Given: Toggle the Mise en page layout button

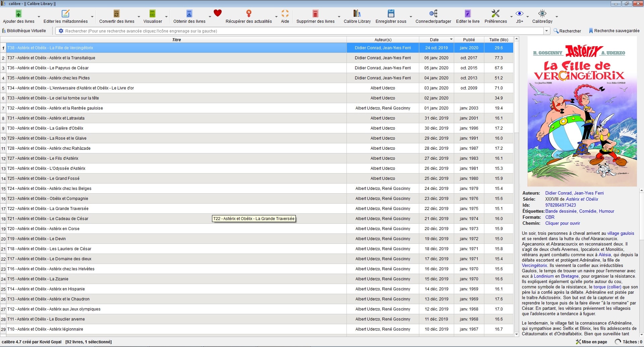Looking at the screenshot, I should click(591, 342).
